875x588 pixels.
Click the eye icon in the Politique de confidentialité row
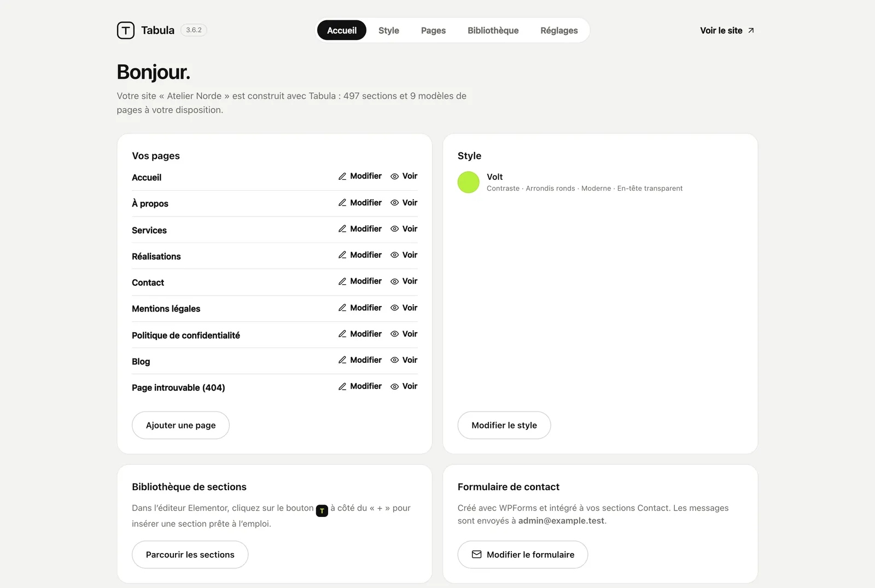click(394, 334)
